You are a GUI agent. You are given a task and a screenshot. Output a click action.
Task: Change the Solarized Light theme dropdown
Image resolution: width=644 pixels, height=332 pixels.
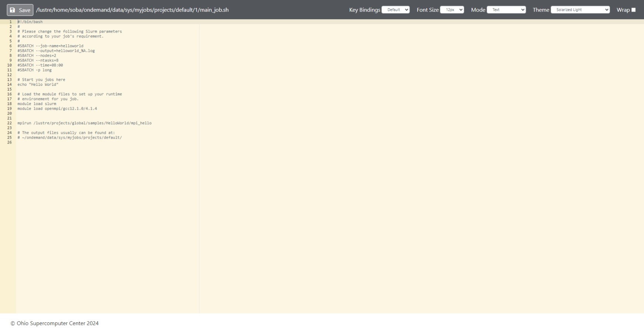pyautogui.click(x=580, y=10)
